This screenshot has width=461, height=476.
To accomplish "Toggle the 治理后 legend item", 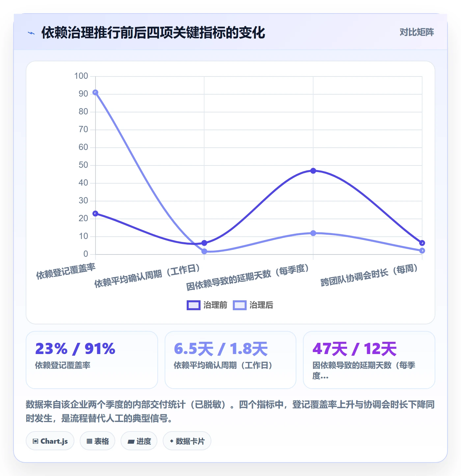I will pyautogui.click(x=253, y=305).
